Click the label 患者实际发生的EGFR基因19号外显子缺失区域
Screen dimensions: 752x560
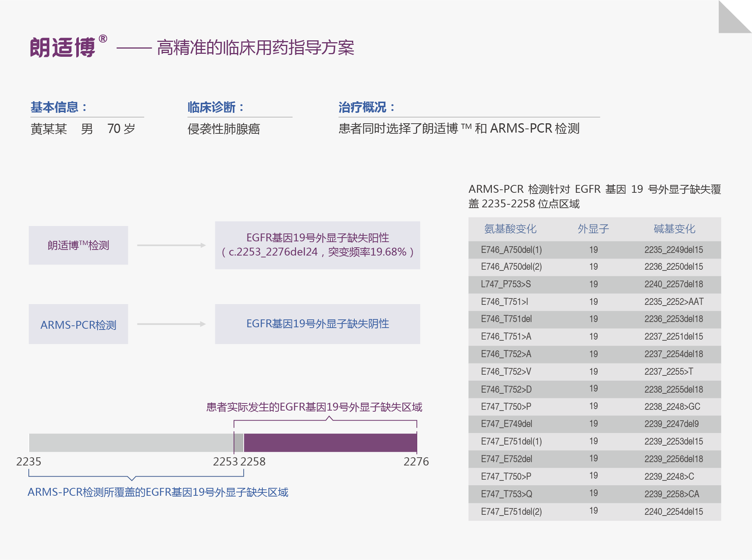click(314, 407)
